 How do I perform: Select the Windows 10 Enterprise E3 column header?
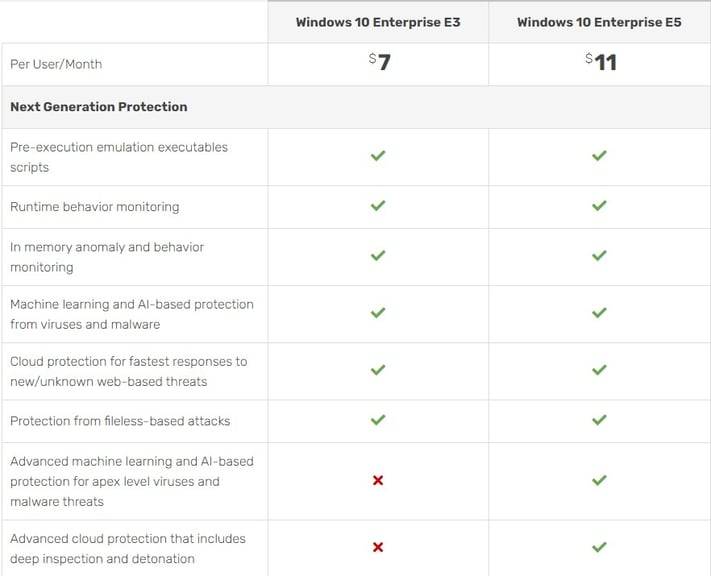coord(378,22)
